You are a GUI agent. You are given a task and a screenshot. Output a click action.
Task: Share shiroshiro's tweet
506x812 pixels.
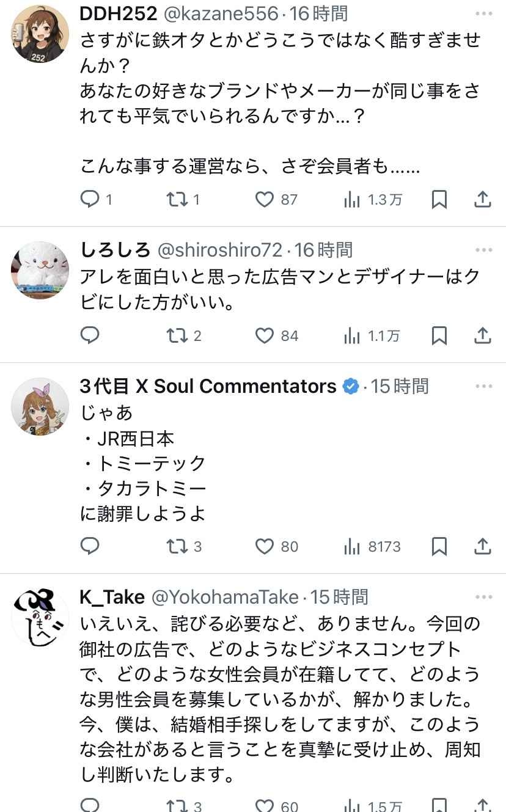pos(482,335)
